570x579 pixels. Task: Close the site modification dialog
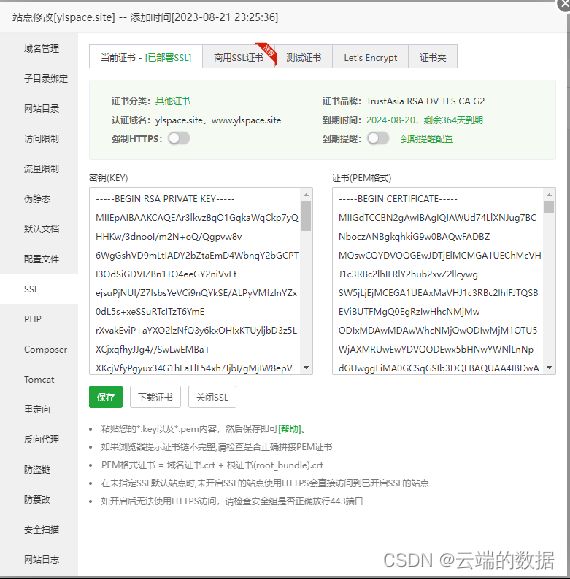pyautogui.click(x=564, y=4)
